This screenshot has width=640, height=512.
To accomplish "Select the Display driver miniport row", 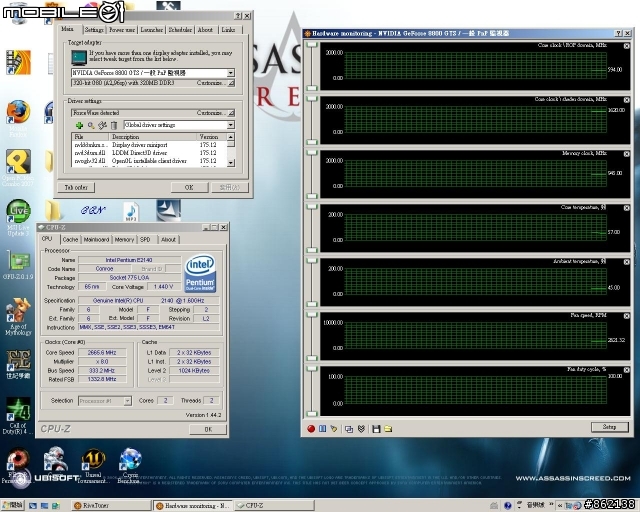I will [149, 145].
